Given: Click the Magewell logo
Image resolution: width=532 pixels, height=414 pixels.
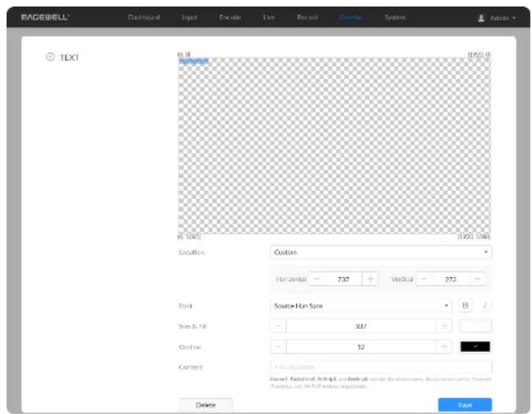Looking at the screenshot, I should (45, 17).
